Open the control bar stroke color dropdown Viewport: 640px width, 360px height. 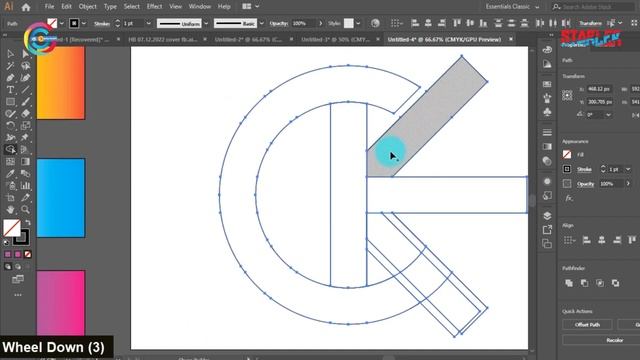[x=84, y=24]
